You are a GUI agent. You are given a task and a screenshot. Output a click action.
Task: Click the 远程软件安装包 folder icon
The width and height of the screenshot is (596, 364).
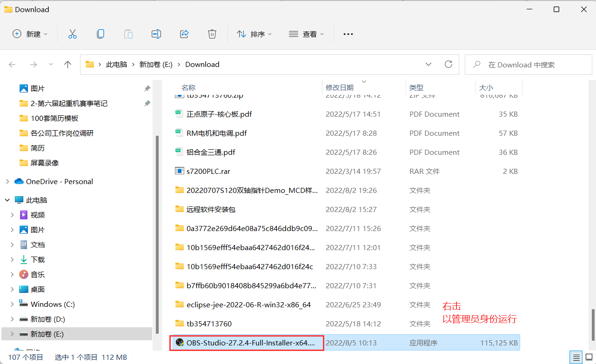click(180, 209)
